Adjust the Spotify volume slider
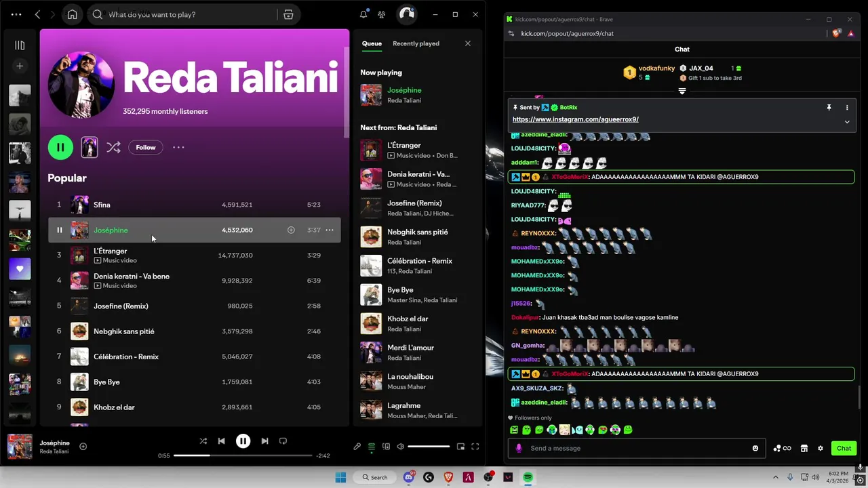This screenshot has height=488, width=868. point(429,446)
